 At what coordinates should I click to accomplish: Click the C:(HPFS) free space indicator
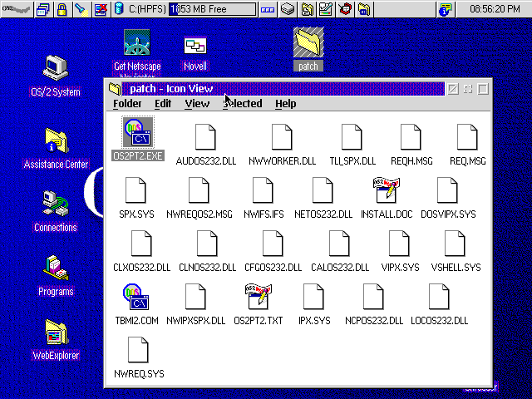(213, 9)
